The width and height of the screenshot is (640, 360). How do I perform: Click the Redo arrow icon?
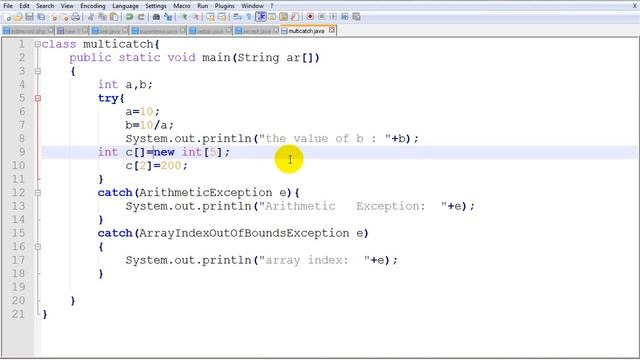coord(140,17)
